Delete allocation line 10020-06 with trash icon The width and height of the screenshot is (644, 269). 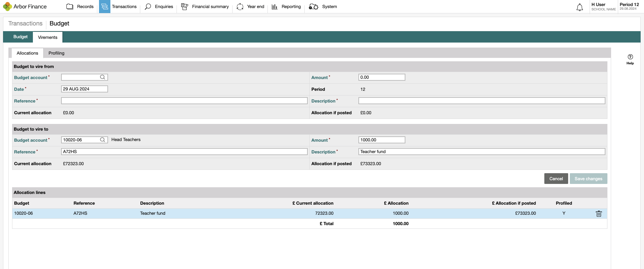point(599,213)
